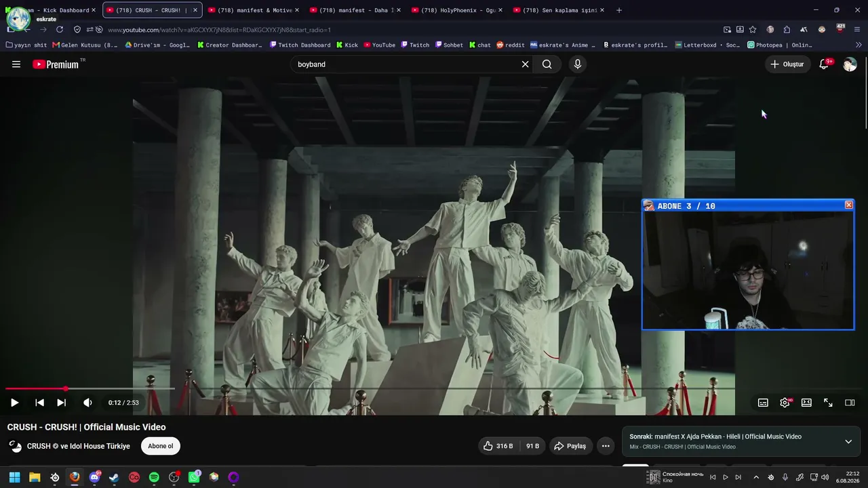868x488 pixels.
Task: Reload the current page
Action: (x=60, y=30)
